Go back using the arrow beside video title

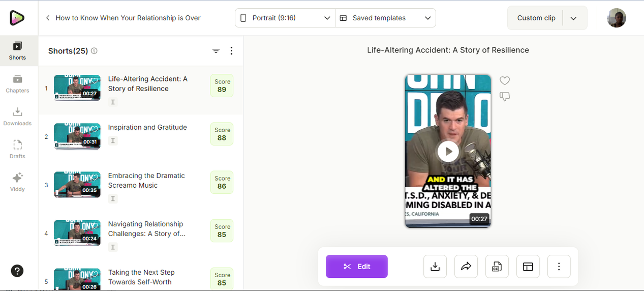[x=48, y=18]
